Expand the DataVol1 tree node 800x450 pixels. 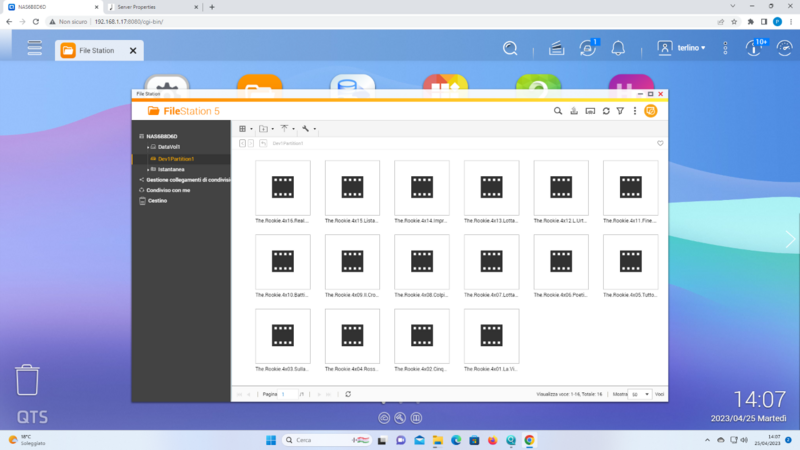pos(148,147)
